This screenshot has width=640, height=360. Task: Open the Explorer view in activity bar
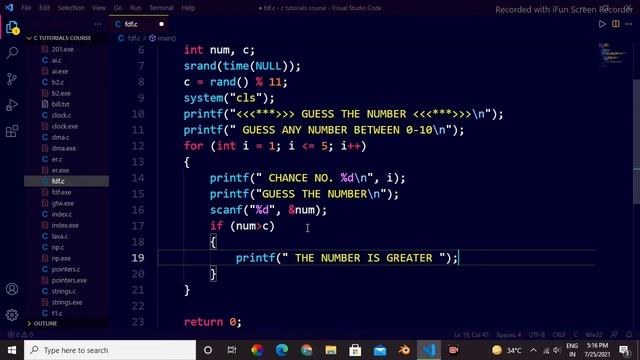(12, 28)
